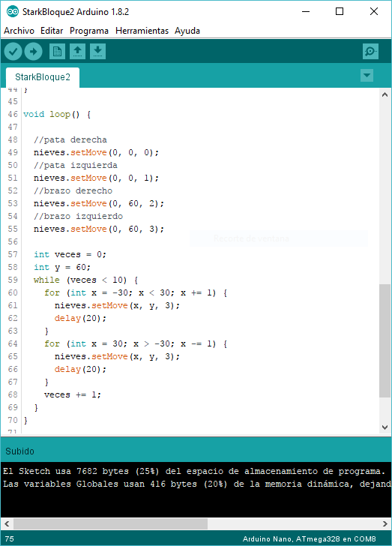The image size is (392, 546).
Task: Create a new sketch file
Action: click(x=57, y=52)
